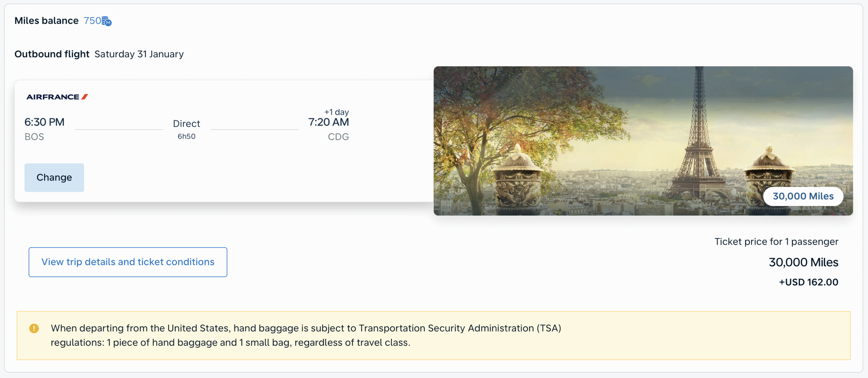Click the Outbound flight heading
This screenshot has width=868, height=378.
click(52, 54)
